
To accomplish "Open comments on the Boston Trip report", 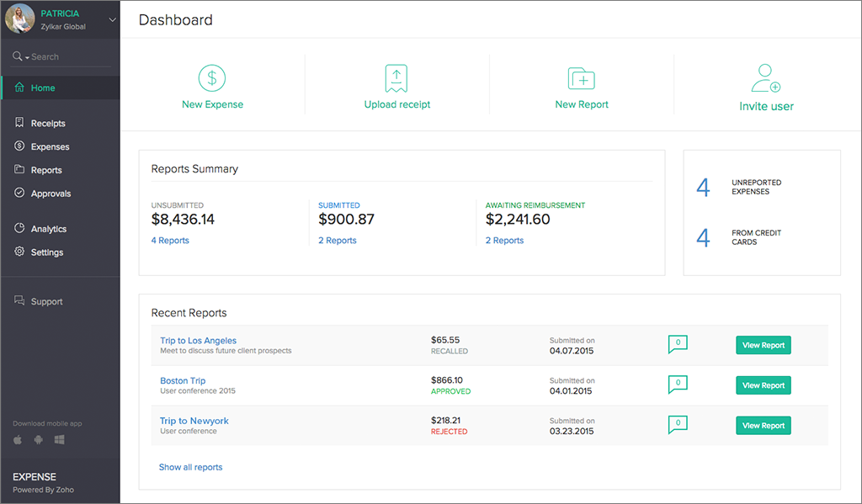I will click(678, 385).
